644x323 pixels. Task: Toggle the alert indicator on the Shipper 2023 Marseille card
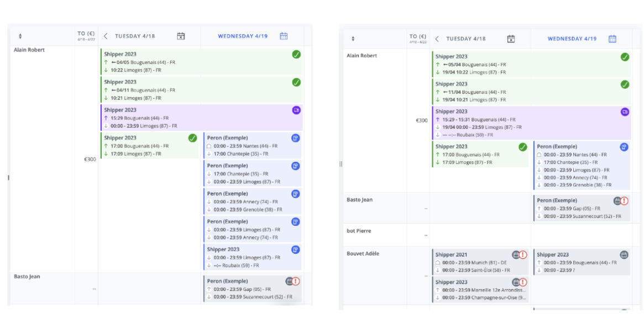(x=524, y=282)
